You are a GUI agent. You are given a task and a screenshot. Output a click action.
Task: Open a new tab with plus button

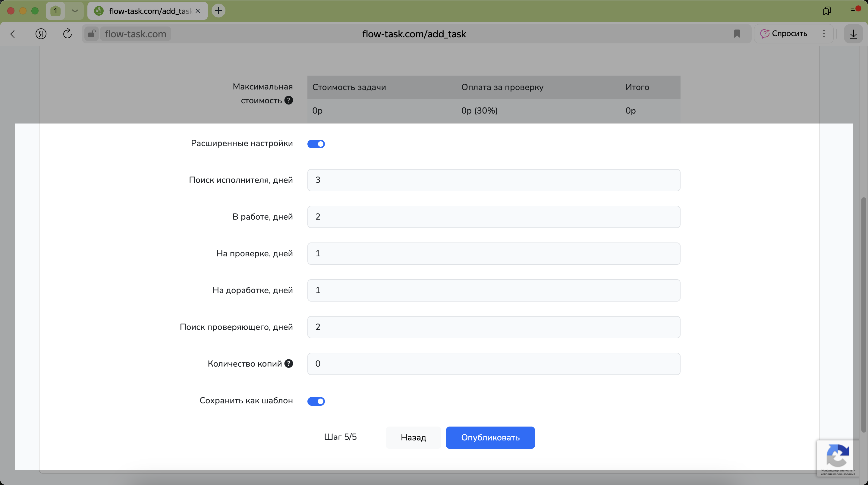218,11
